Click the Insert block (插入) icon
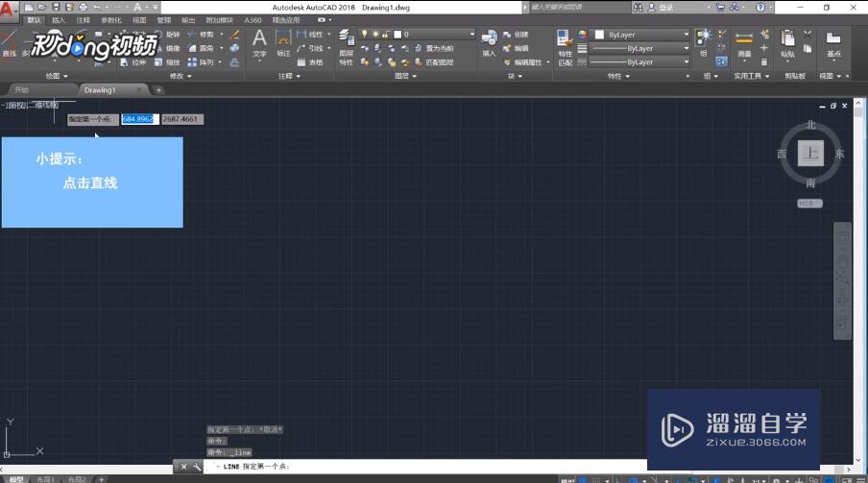The width and height of the screenshot is (868, 483). coord(489,43)
